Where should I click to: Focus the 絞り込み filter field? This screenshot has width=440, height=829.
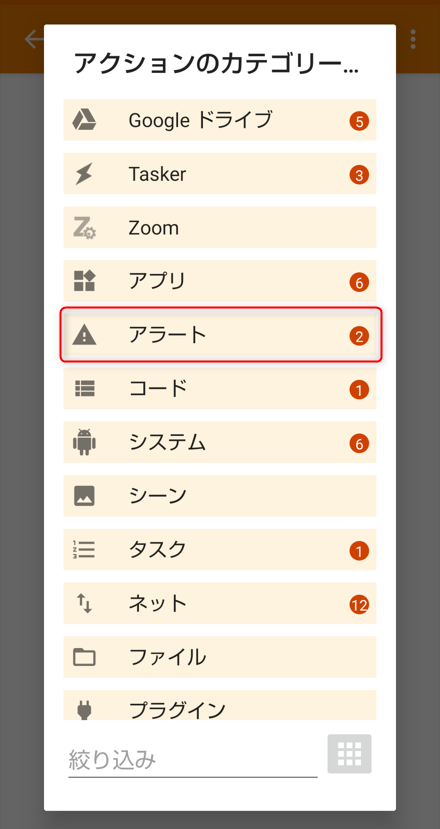(192, 760)
